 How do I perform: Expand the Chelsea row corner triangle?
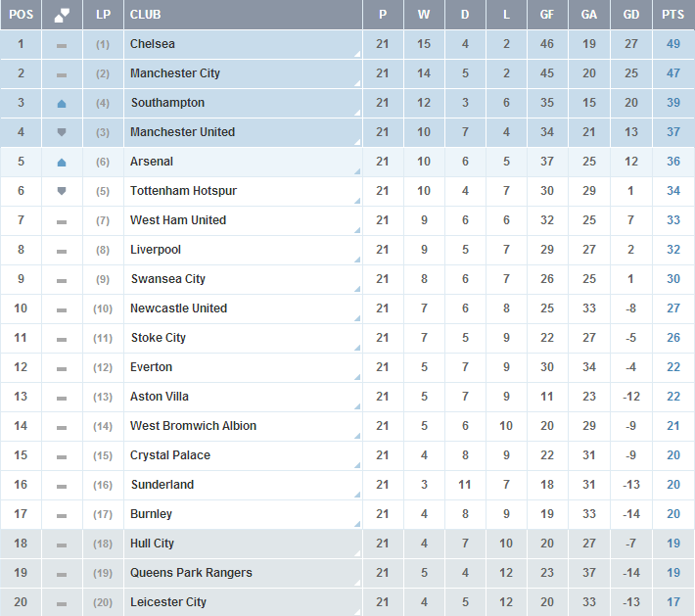[356, 55]
